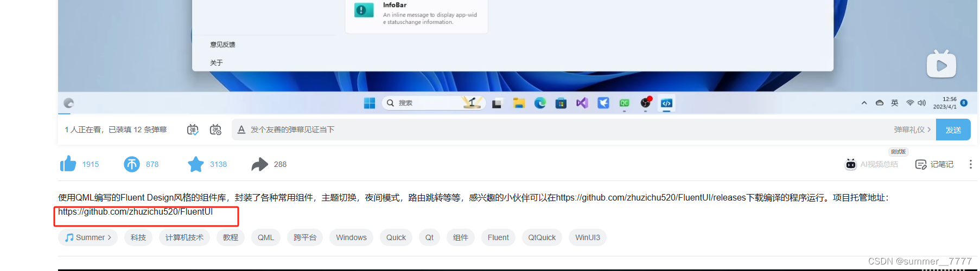Open the active code app taskbar icon

(x=667, y=103)
